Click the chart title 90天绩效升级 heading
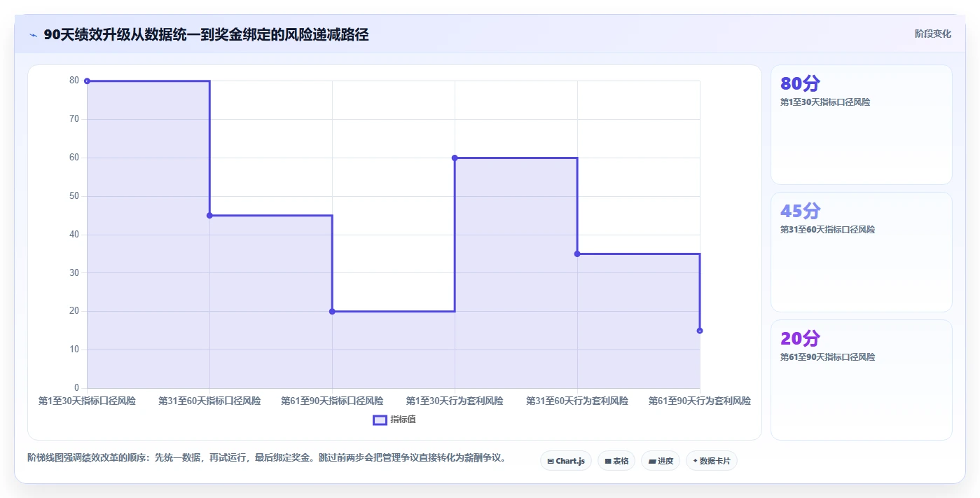980x498 pixels. click(206, 34)
